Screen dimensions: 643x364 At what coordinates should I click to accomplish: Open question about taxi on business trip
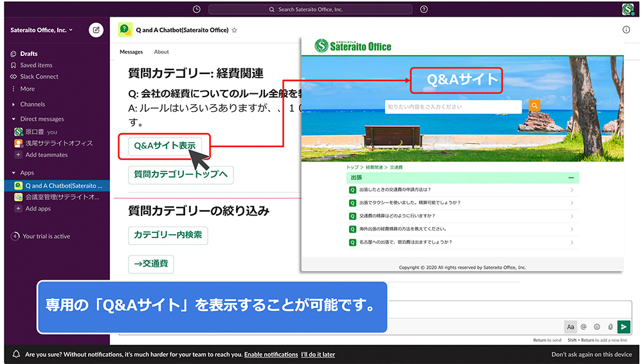(462, 203)
